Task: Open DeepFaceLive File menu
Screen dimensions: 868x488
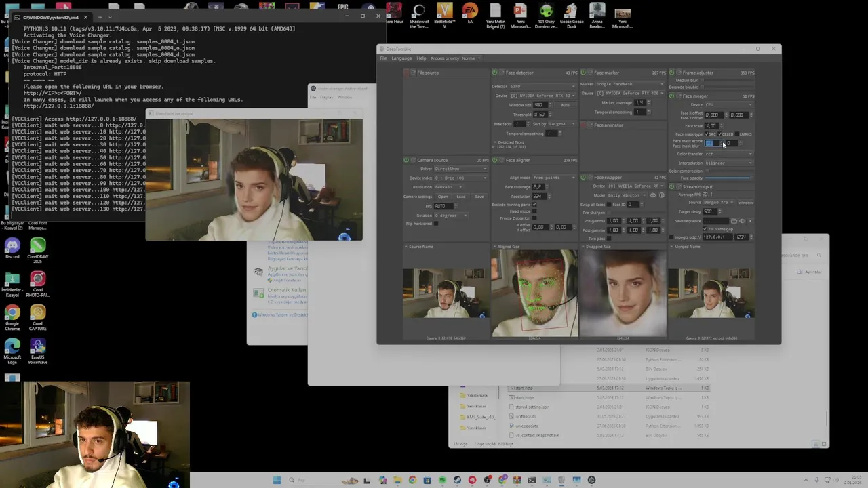Action: (x=383, y=58)
